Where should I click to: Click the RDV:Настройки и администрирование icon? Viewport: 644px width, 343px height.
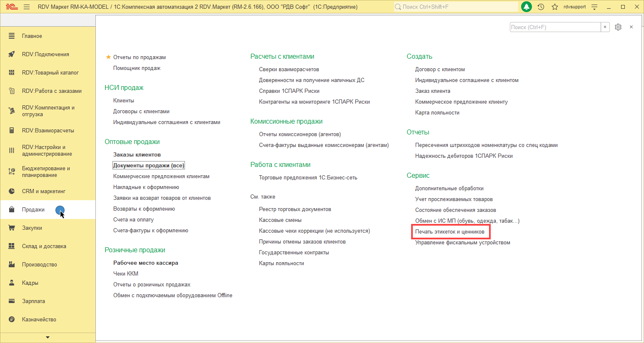pyautogui.click(x=12, y=151)
